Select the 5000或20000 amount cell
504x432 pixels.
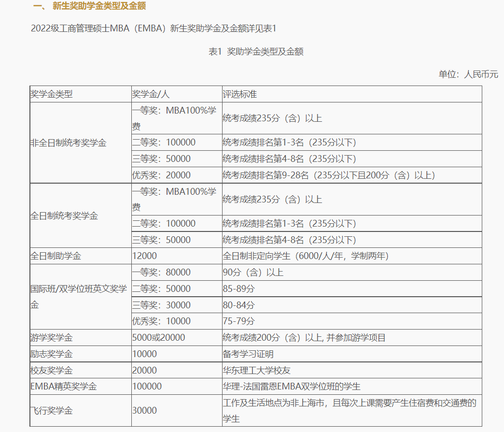point(159,338)
